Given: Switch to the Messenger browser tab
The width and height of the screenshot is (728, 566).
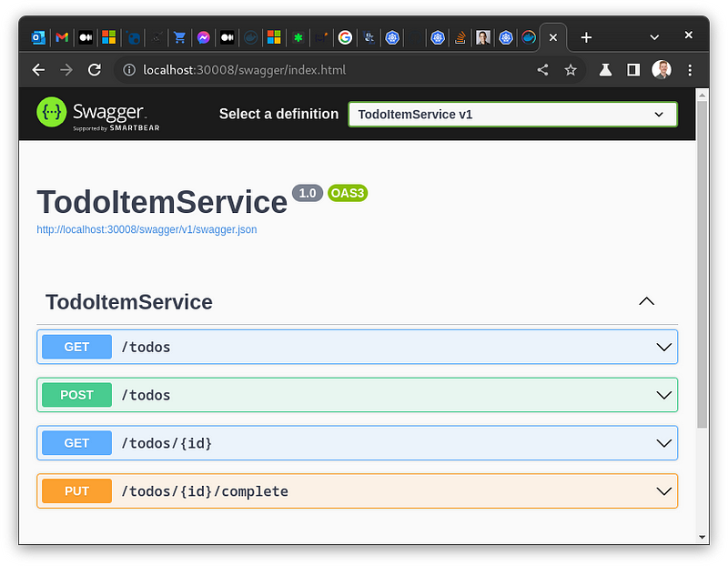Looking at the screenshot, I should tap(203, 37).
